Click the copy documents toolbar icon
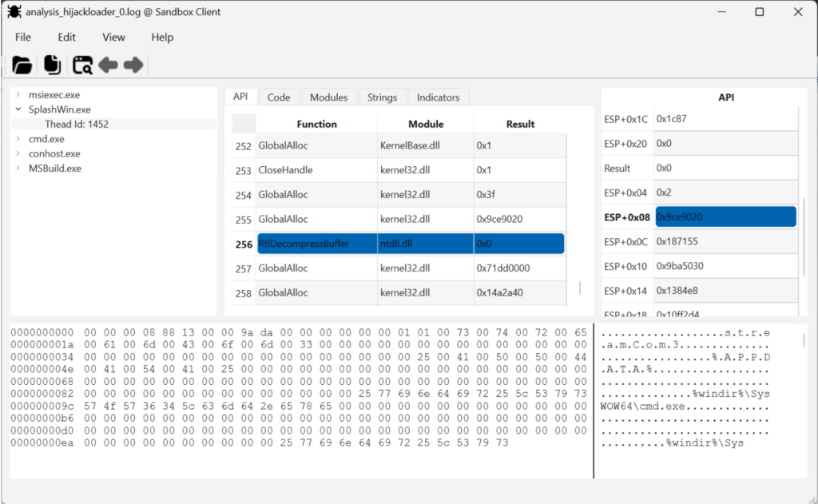The width and height of the screenshot is (818, 504). point(52,65)
